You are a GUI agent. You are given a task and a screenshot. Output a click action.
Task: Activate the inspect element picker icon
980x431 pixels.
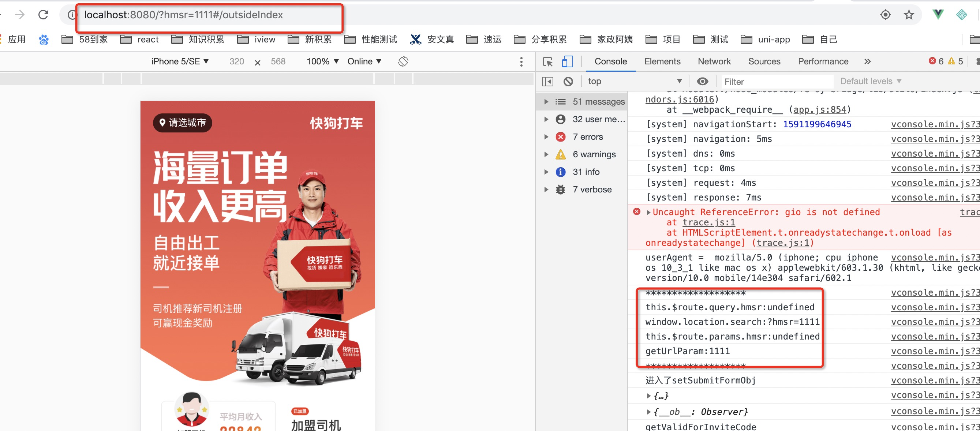click(x=547, y=61)
